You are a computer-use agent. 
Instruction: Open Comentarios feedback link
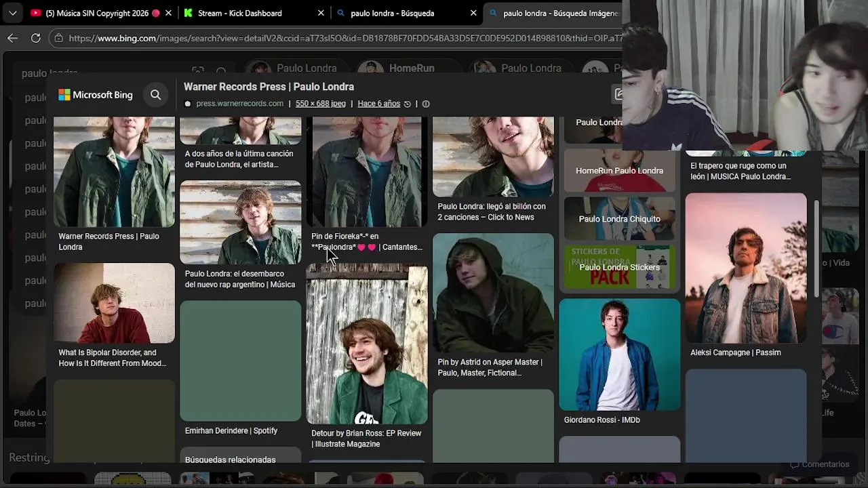[819, 464]
